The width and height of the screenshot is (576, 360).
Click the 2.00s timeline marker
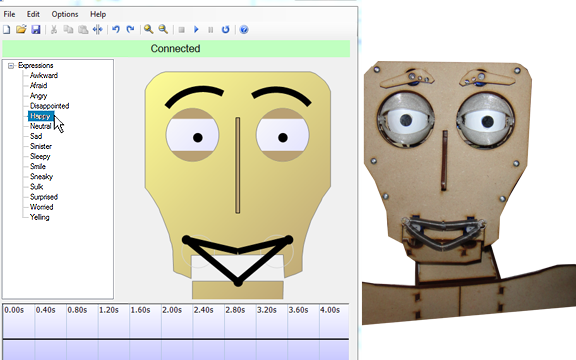(x=172, y=310)
